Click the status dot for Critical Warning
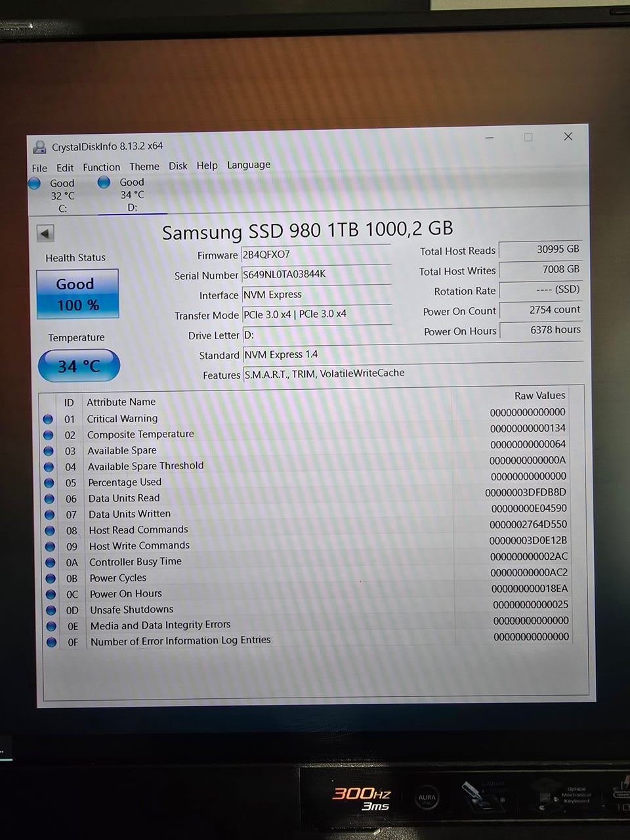 point(48,419)
